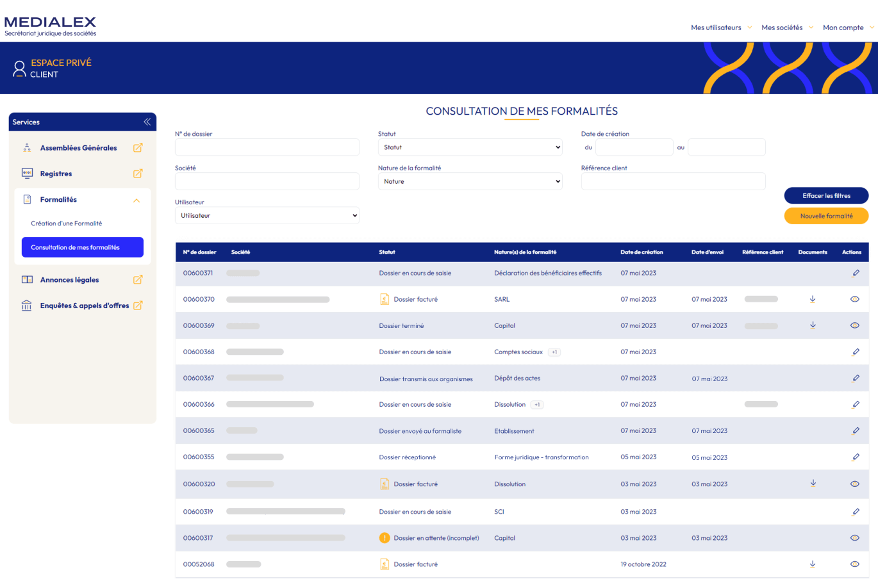The image size is (878, 588).
Task: Click the Annonces légales sidebar icon
Action: point(26,279)
